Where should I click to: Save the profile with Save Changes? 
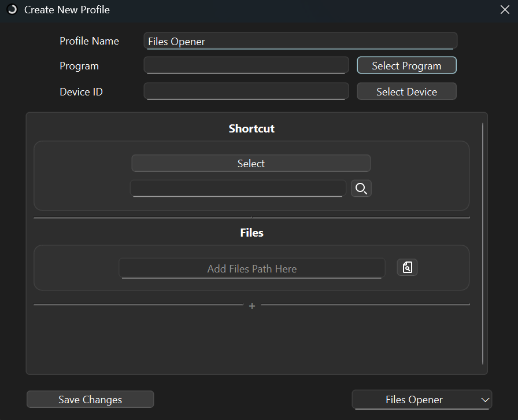[90, 400]
